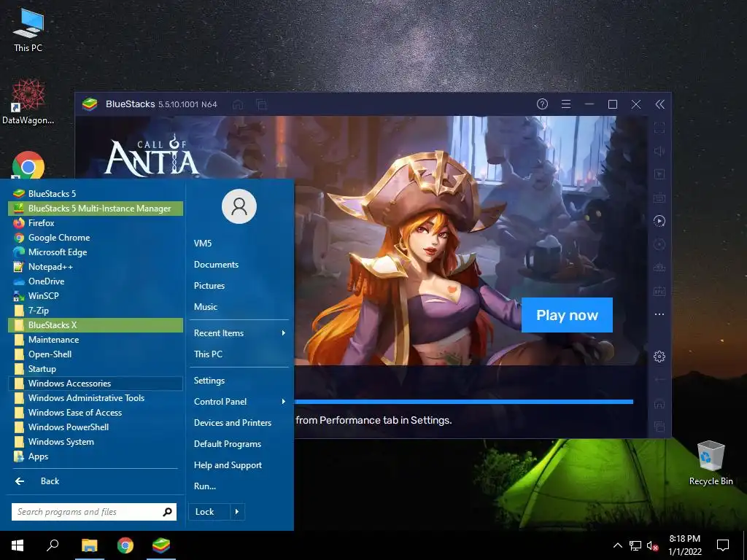747x560 pixels.
Task: Open the BlueStacks hamburger menu
Action: (x=566, y=104)
